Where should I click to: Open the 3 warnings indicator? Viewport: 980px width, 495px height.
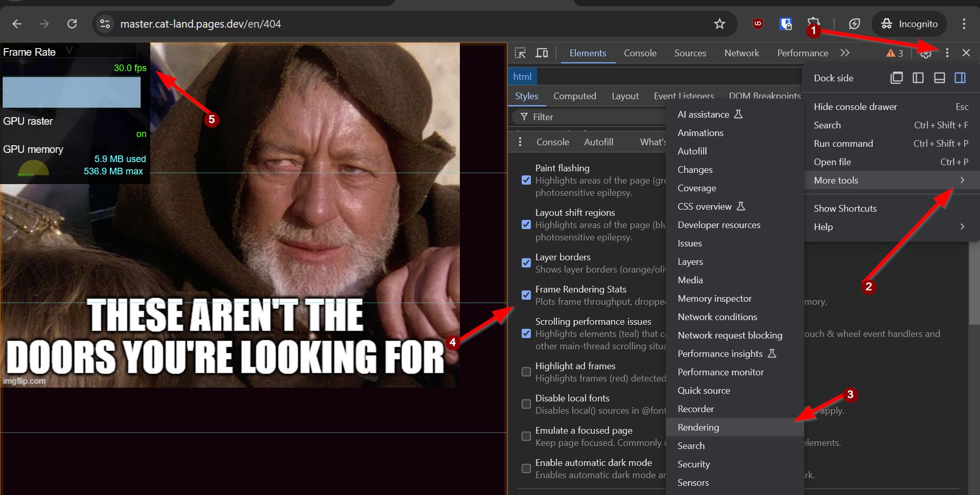tap(894, 53)
